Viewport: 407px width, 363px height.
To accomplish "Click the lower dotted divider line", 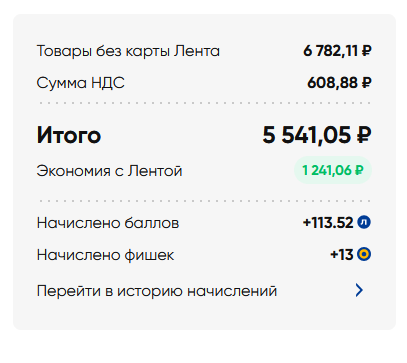I will pos(204,201).
